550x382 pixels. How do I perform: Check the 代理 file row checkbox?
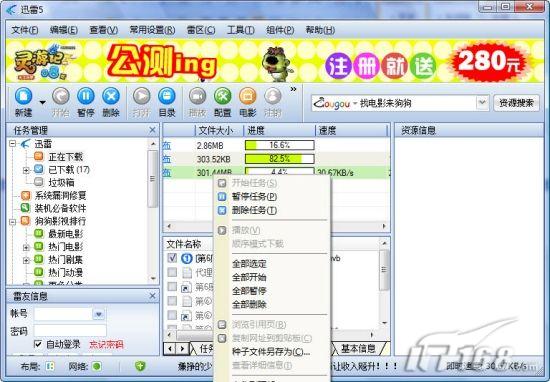[x=172, y=272]
